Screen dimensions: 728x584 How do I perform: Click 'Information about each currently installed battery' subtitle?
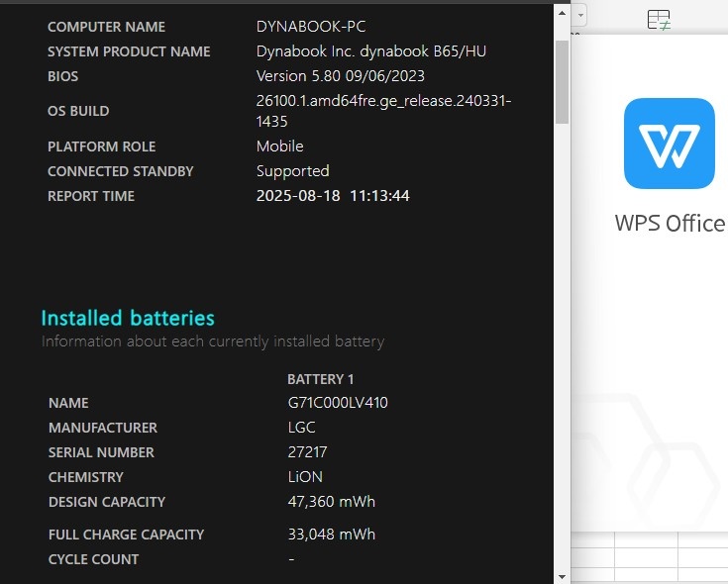[x=213, y=341]
